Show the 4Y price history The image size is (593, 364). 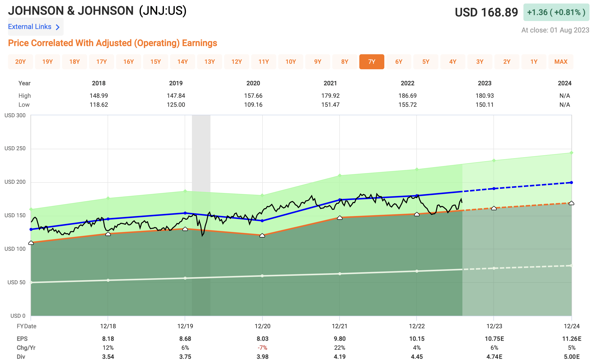453,62
